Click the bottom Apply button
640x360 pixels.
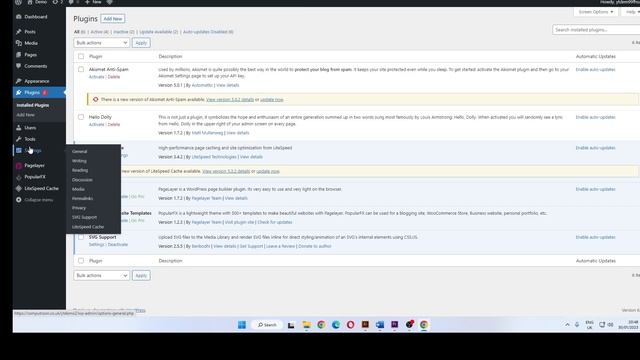click(141, 276)
